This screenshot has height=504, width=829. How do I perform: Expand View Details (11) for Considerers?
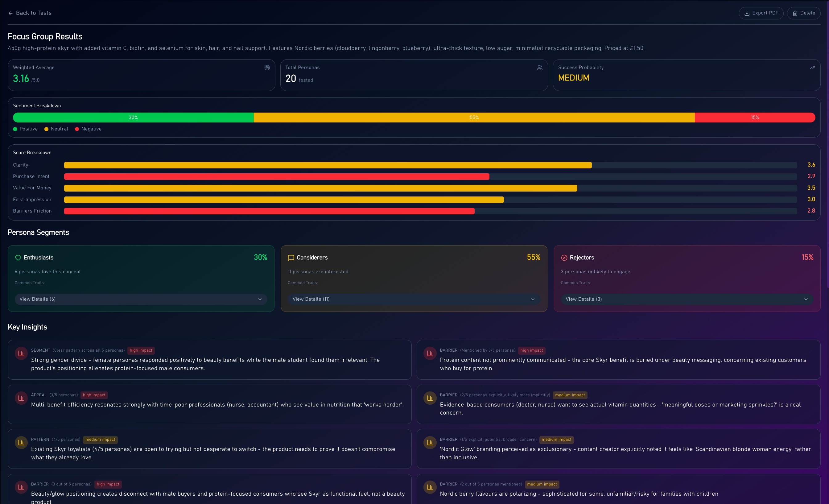click(414, 299)
